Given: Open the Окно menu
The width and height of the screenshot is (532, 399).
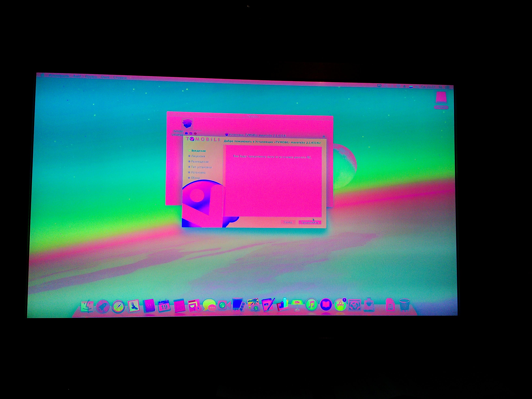Looking at the screenshot, I should point(105,77).
